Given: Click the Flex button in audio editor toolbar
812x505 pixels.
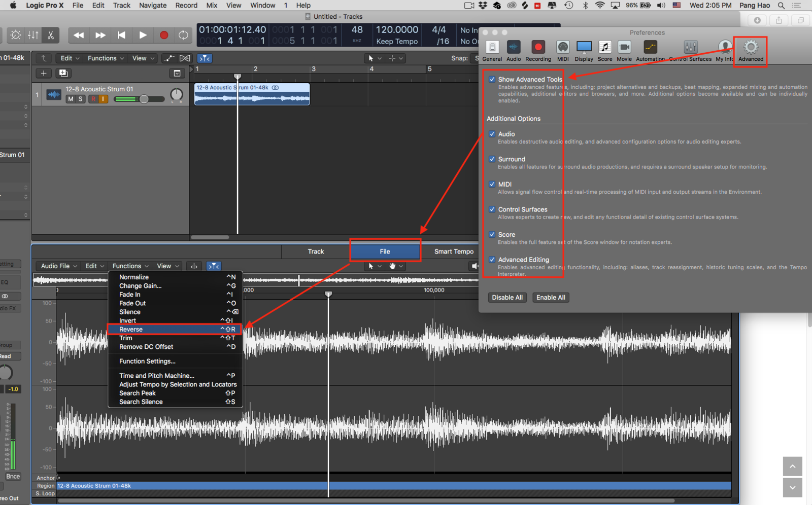Looking at the screenshot, I should click(194, 266).
